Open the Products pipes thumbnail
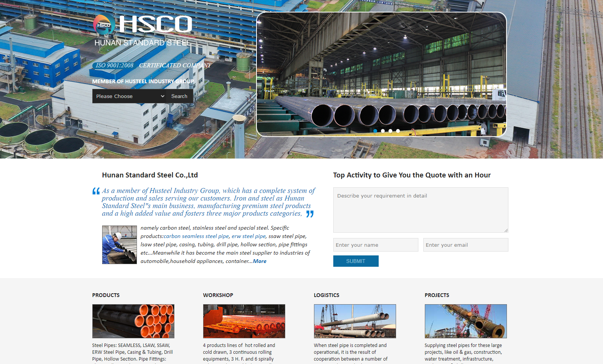Viewport: 603px width, 364px height. pos(133,321)
